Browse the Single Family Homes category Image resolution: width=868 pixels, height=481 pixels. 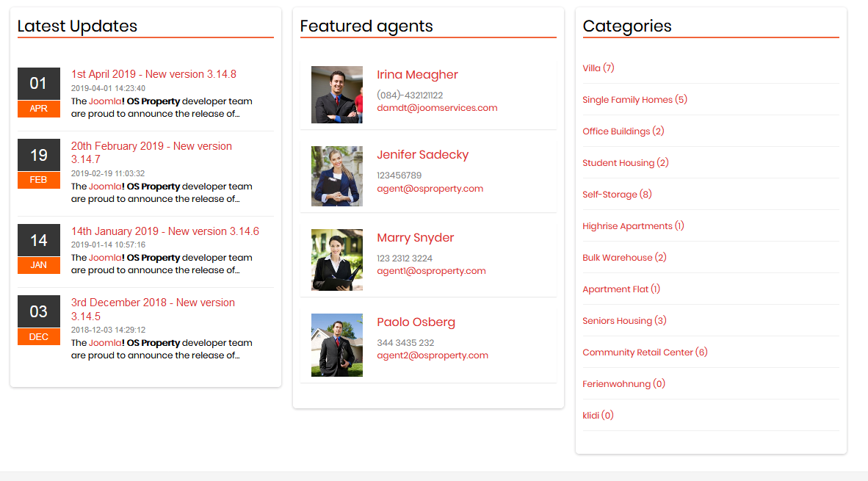tap(634, 100)
